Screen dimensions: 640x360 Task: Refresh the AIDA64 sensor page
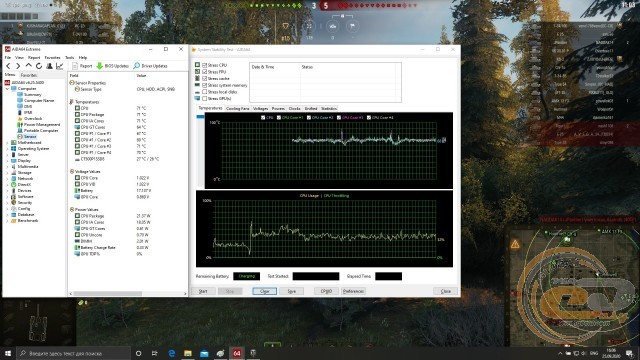pos(39,66)
